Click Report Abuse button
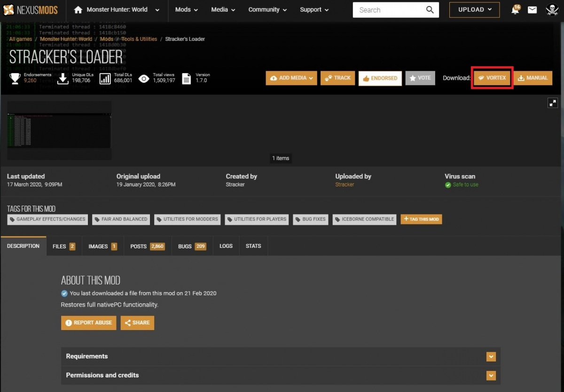 click(x=88, y=323)
